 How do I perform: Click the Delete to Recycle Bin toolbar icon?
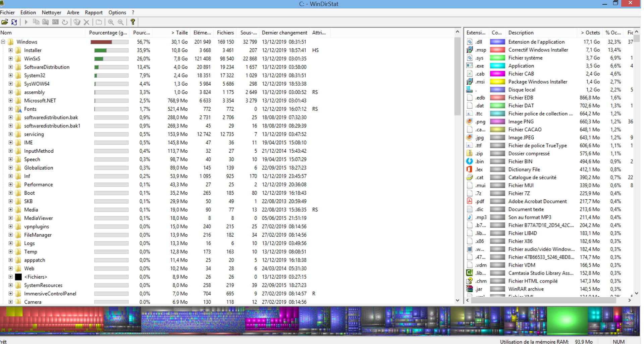coord(77,22)
